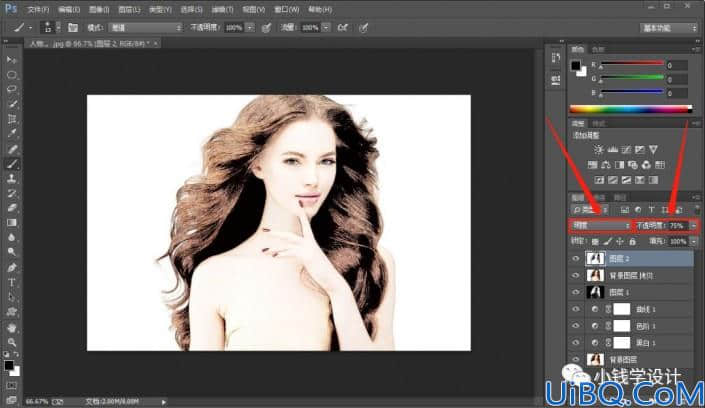The width and height of the screenshot is (705, 408).
Task: Open the layer fill slider arrow
Action: point(694,242)
